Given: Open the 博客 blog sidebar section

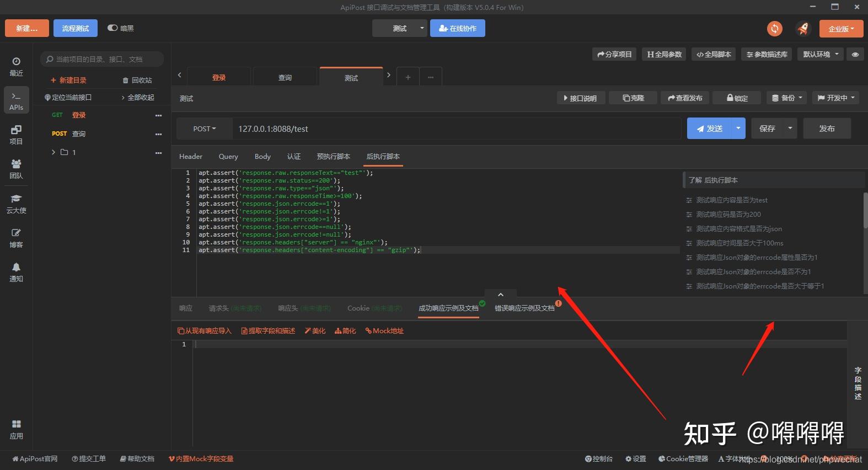Looking at the screenshot, I should pyautogui.click(x=16, y=238).
